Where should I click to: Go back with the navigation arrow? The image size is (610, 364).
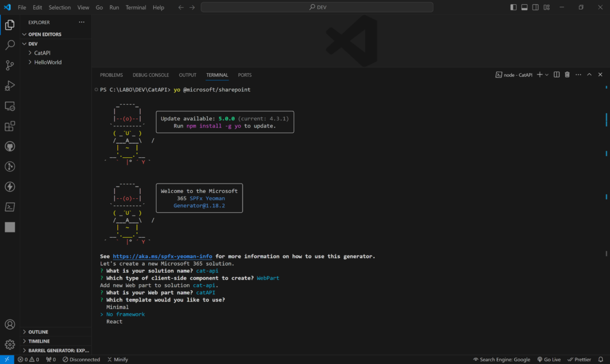pos(181,7)
